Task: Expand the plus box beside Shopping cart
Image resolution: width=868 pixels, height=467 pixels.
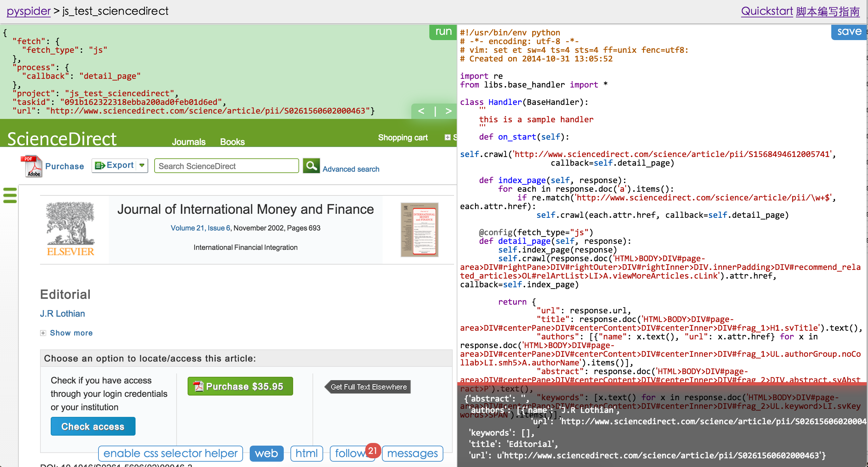Action: tap(447, 137)
